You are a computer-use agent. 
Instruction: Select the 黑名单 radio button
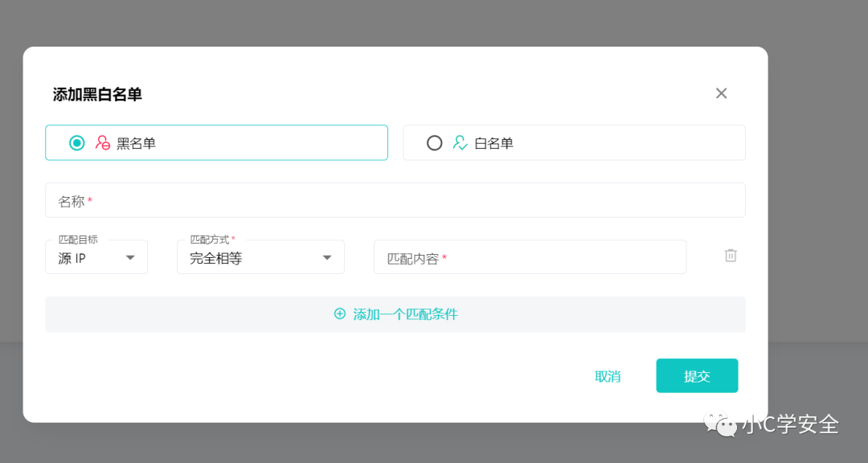tap(77, 143)
